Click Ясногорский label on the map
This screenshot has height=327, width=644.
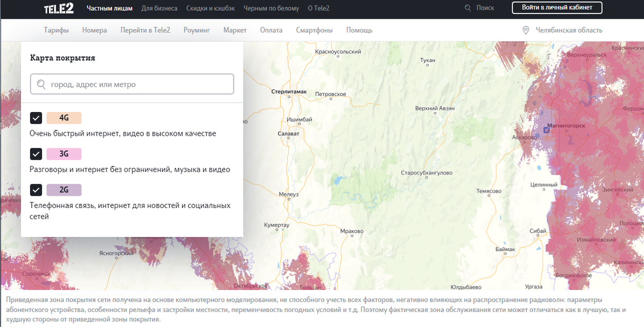[x=116, y=252]
